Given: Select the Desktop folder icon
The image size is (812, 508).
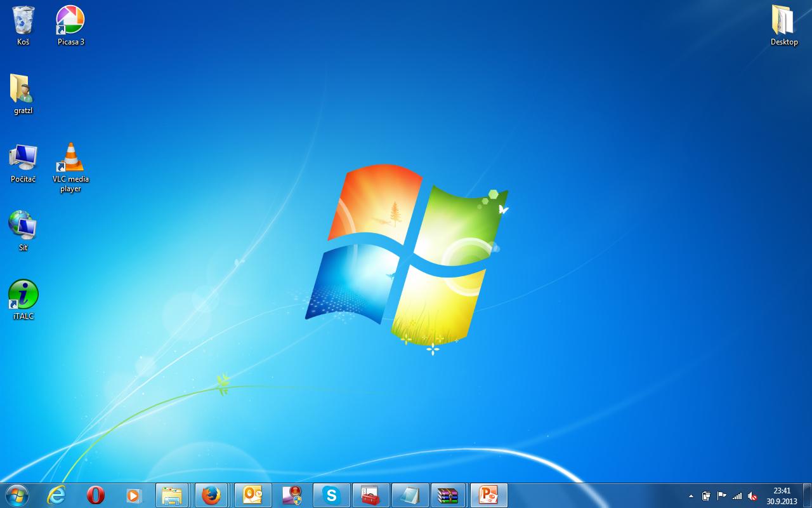Looking at the screenshot, I should 784,25.
